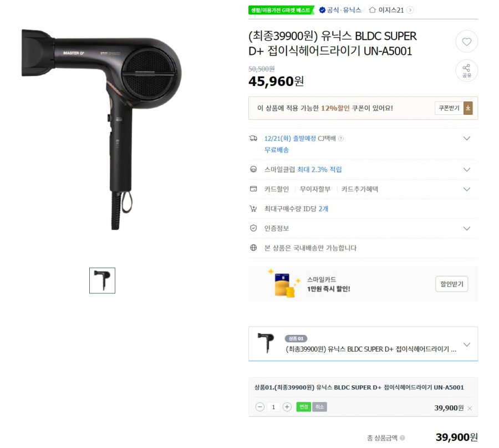499x448 pixels.
Task: Remove selected item with X icon
Action: point(470,408)
